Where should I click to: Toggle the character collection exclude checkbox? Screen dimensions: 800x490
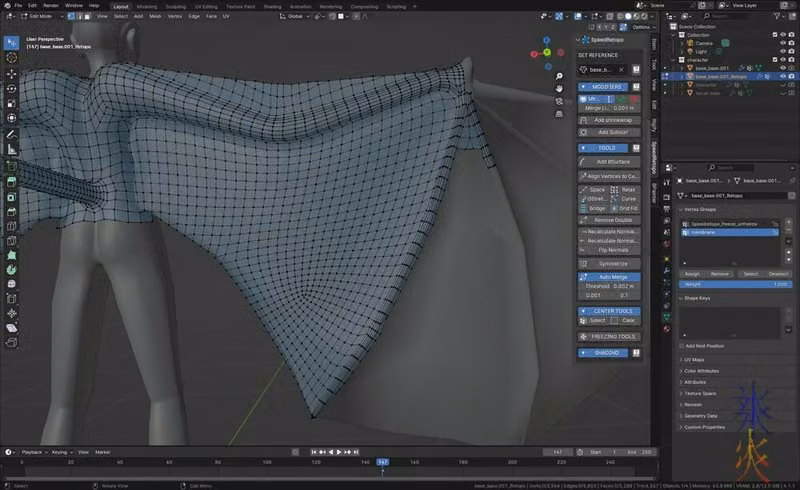775,60
